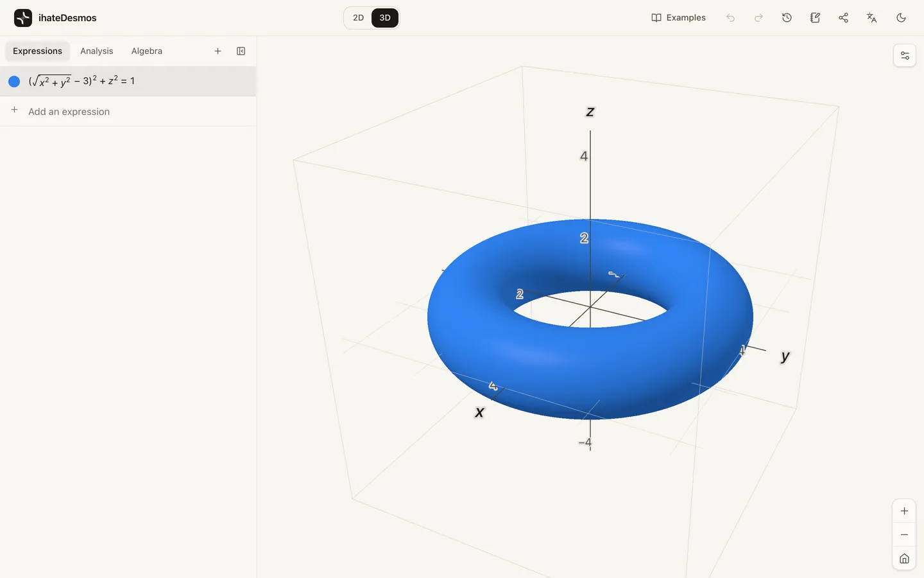Viewport: 924px width, 578px height.
Task: Reset view with the home icon
Action: [x=904, y=559]
